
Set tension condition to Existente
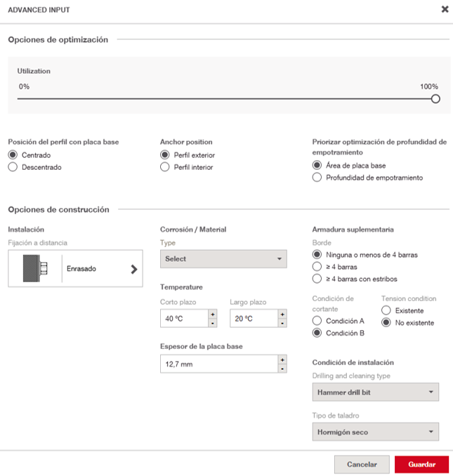coord(386,310)
